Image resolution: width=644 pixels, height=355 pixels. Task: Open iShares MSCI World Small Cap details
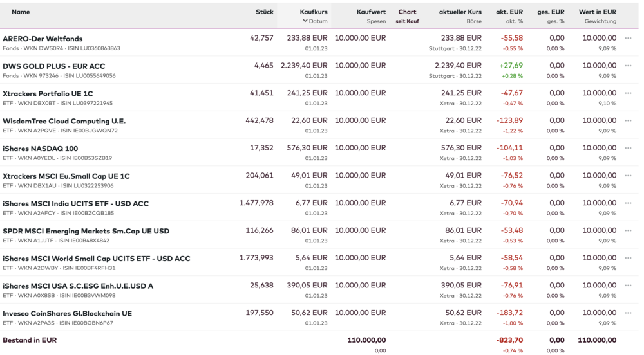pyautogui.click(x=97, y=259)
